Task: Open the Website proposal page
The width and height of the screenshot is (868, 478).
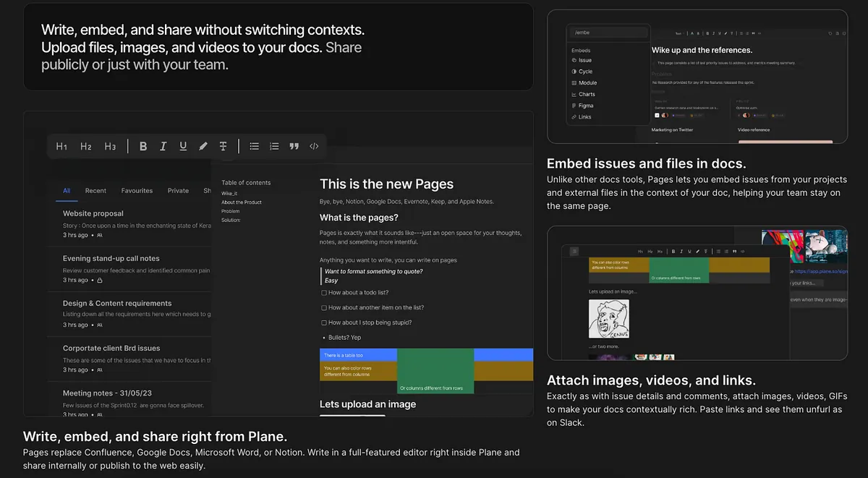Action: (93, 213)
